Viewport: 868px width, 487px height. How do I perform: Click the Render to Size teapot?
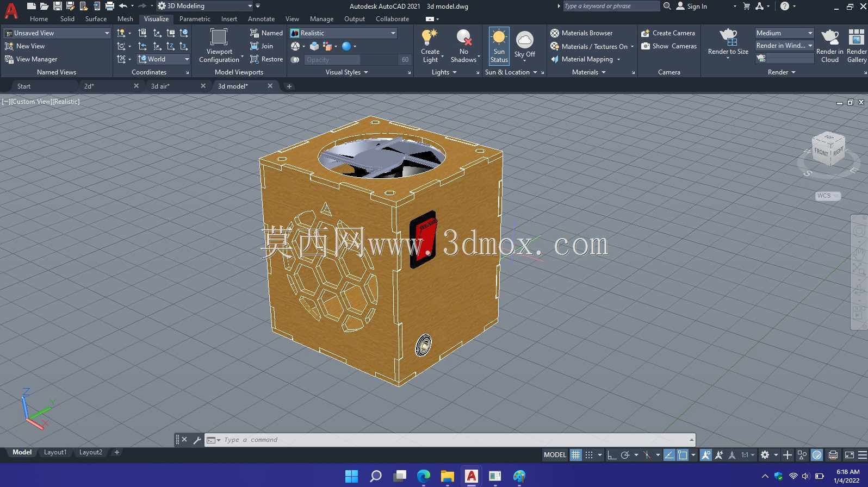(728, 37)
